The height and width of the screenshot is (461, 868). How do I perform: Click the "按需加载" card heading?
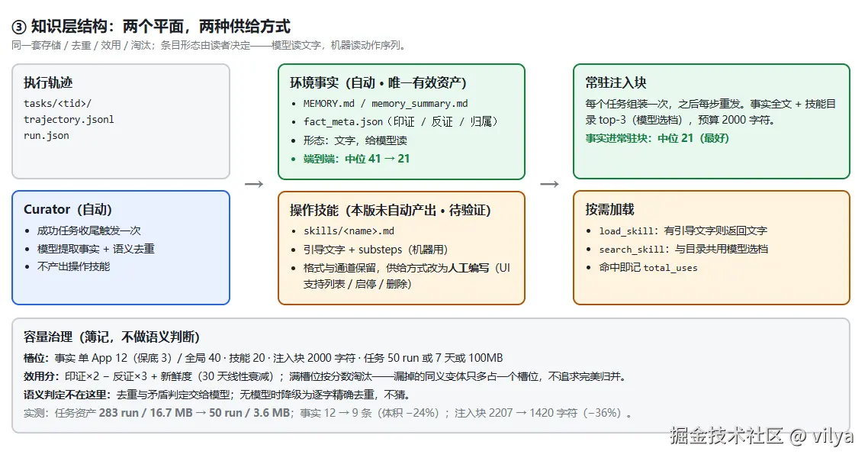coord(609,209)
